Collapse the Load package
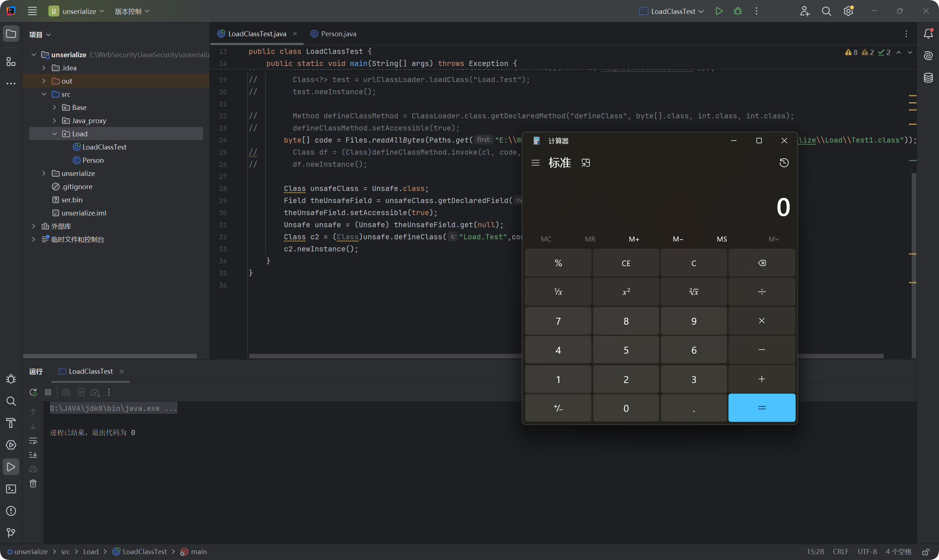 point(54,134)
